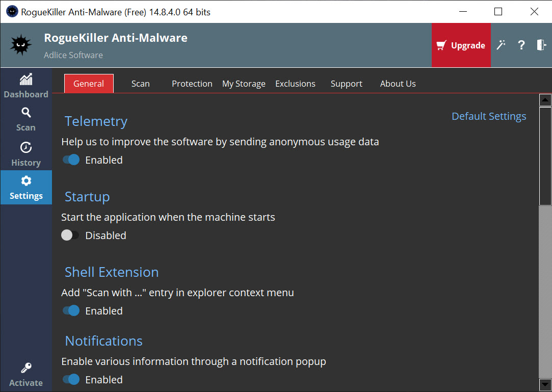This screenshot has height=392, width=552.
Task: Enable the Startup toggle
Action: click(x=70, y=236)
